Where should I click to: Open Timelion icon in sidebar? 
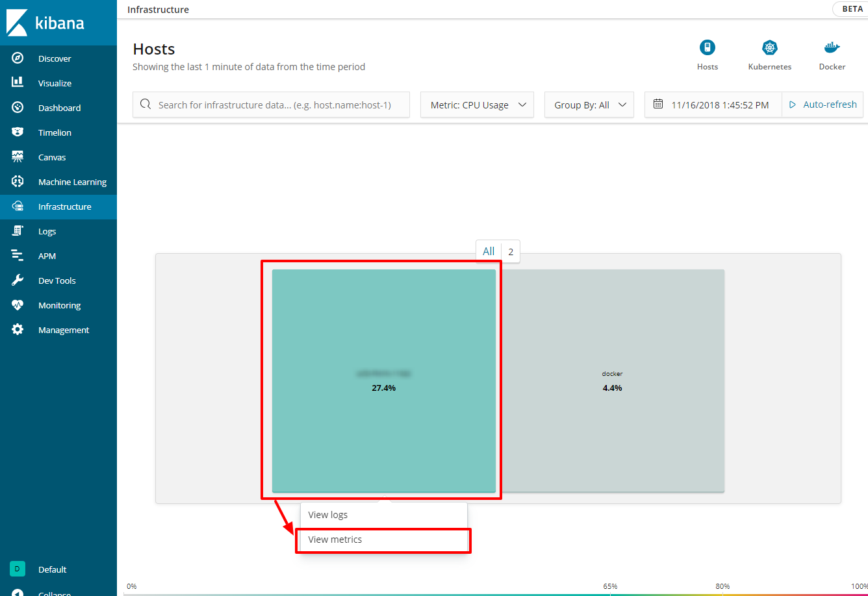(x=18, y=132)
